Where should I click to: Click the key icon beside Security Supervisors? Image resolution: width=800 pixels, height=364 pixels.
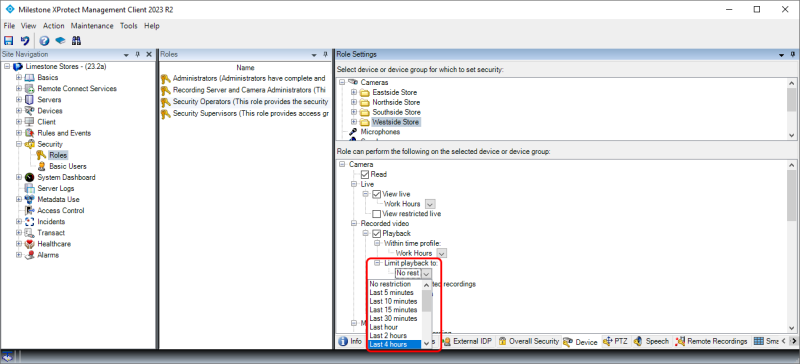(x=165, y=114)
